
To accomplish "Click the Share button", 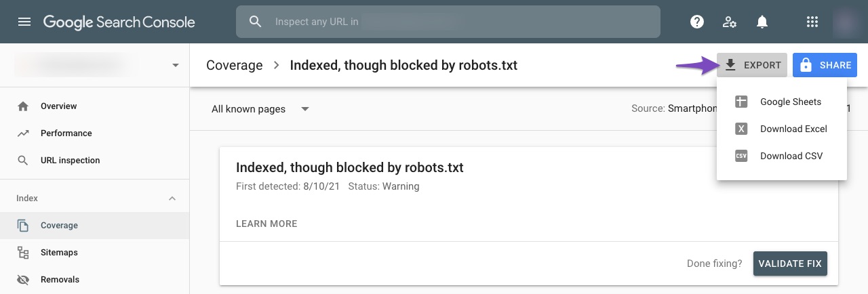I will tap(825, 65).
